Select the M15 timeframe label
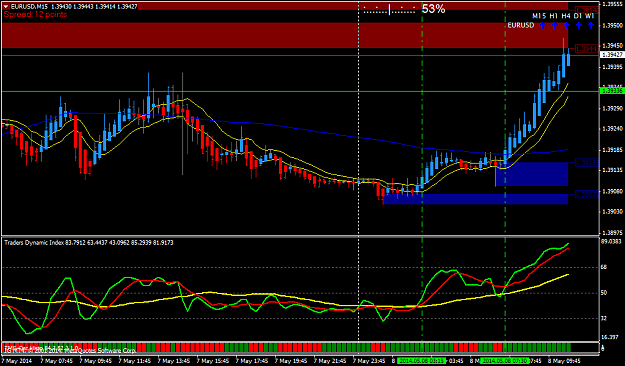Viewport: 625px width, 366px height. [x=539, y=16]
